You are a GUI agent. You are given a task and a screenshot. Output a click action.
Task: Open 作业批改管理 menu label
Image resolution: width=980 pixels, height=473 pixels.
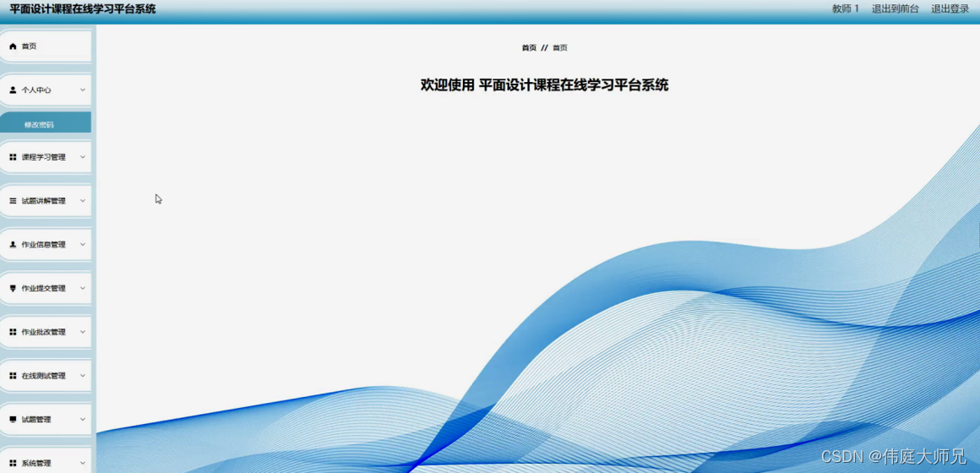click(43, 333)
